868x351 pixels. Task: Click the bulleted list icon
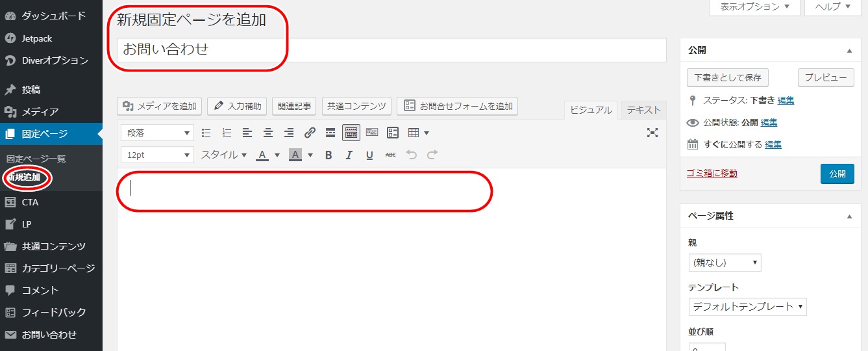tap(206, 133)
